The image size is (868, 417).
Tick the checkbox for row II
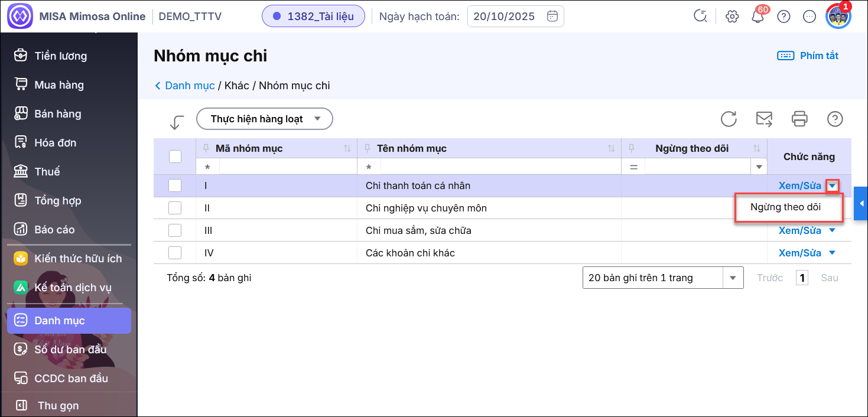[175, 208]
